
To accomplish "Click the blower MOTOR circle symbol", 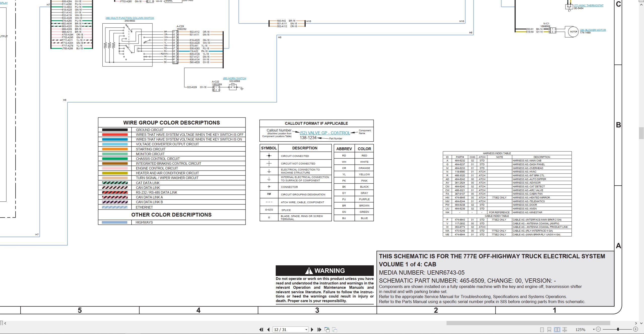I will (x=574, y=32).
